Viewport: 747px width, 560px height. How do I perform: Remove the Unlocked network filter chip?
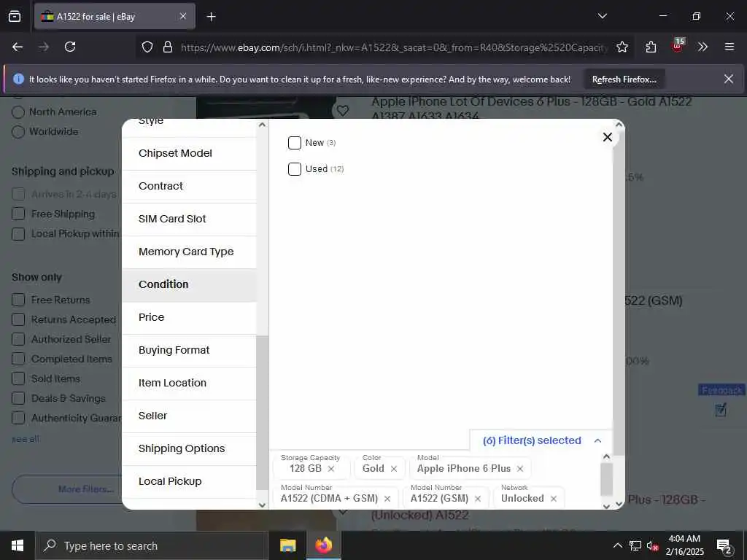pos(554,499)
